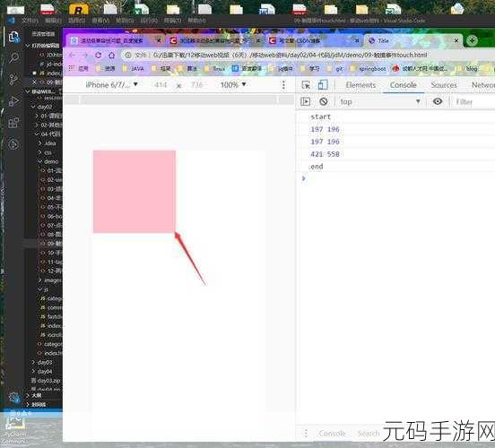This screenshot has width=495, height=448.
Task: Open Run and Debug icon
Action: tap(13, 101)
